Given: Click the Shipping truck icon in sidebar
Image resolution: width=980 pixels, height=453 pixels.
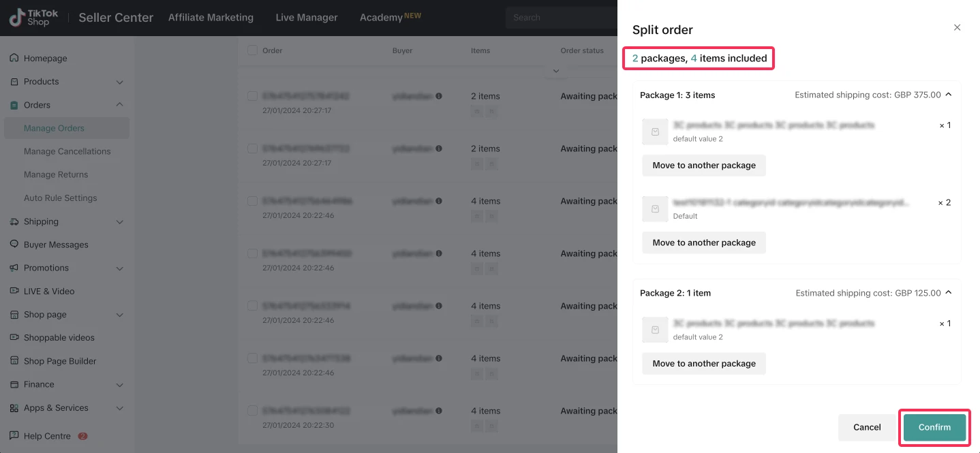Looking at the screenshot, I should point(14,221).
